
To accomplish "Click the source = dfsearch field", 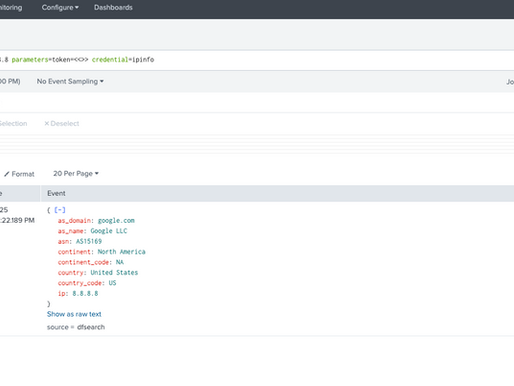I will pyautogui.click(x=76, y=327).
